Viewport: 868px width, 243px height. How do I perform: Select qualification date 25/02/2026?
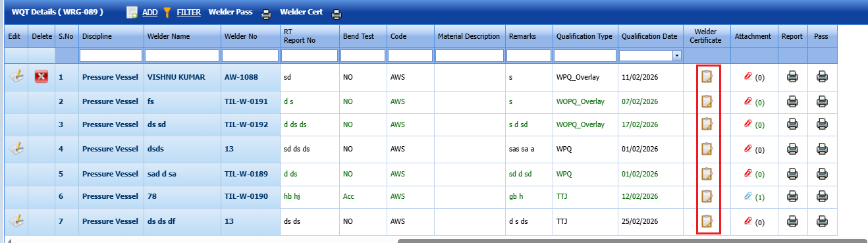click(x=640, y=222)
